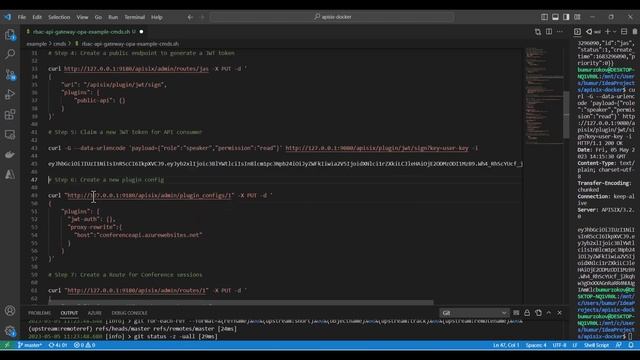This screenshot has height=360, width=640.
Task: Open the new terminal profile dropdown arrow
Action: coord(615,31)
